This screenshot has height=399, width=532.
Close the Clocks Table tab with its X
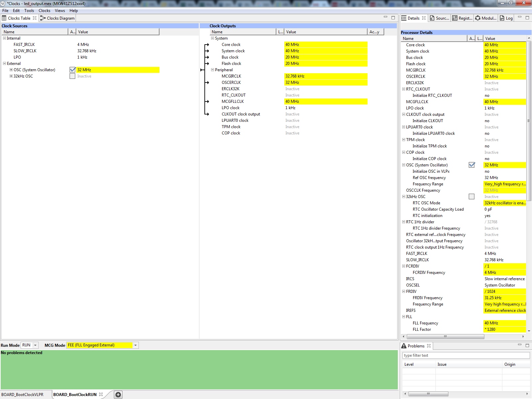35,18
